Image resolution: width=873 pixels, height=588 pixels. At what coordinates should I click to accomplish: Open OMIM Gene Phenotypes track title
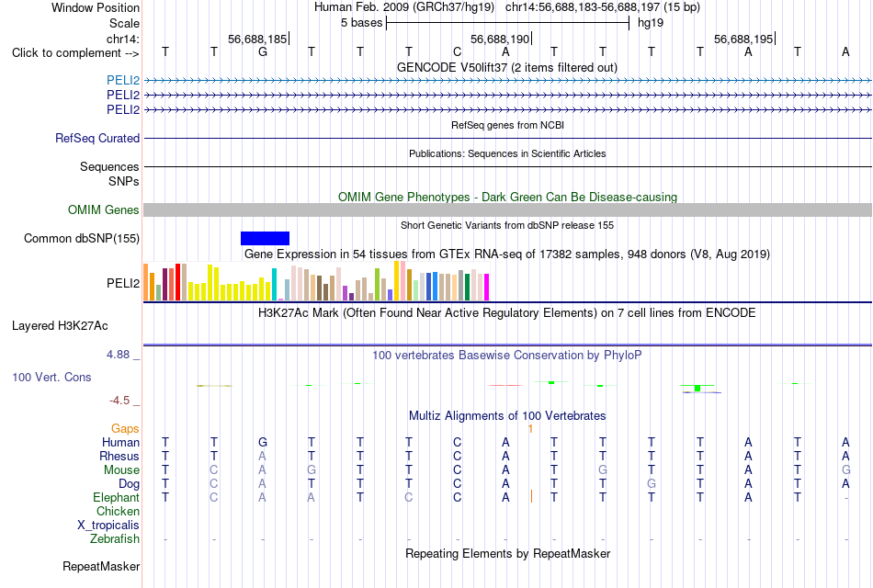[x=507, y=198]
